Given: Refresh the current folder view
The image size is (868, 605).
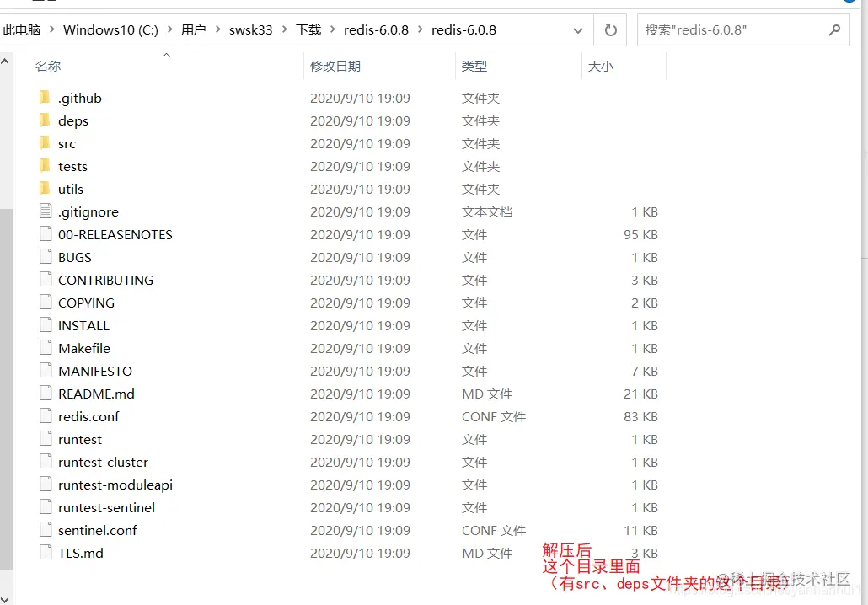Looking at the screenshot, I should (611, 29).
